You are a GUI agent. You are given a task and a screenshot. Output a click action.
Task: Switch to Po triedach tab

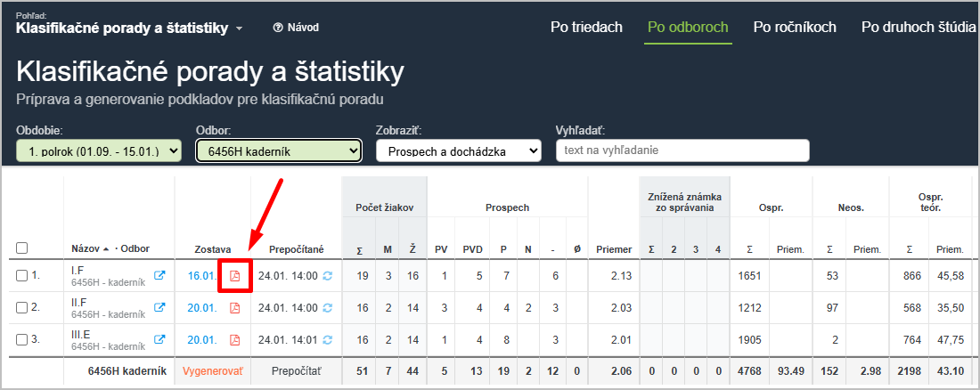pos(586,27)
